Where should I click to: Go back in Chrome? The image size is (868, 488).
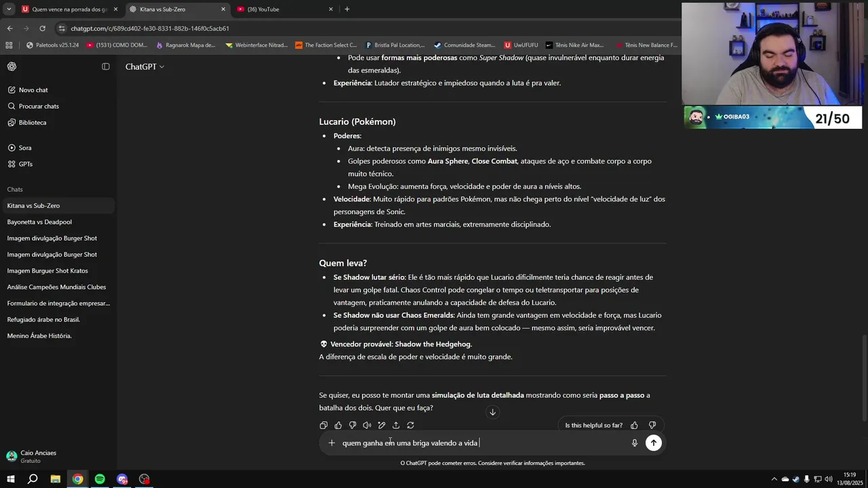(9, 28)
